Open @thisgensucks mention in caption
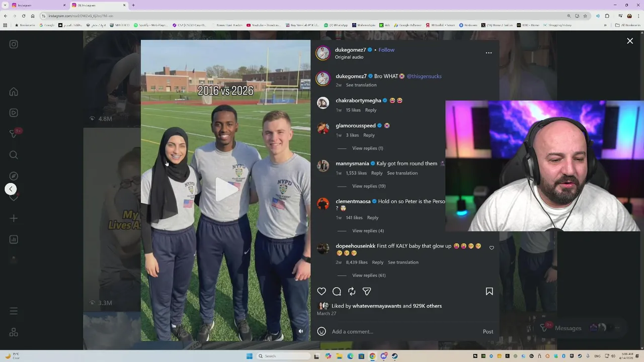This screenshot has height=362, width=644. (424, 76)
